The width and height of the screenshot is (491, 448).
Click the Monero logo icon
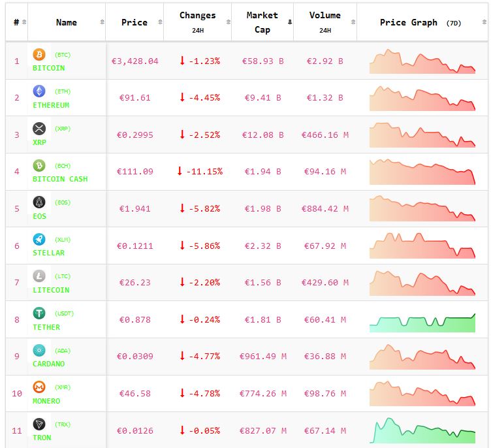(x=39, y=387)
